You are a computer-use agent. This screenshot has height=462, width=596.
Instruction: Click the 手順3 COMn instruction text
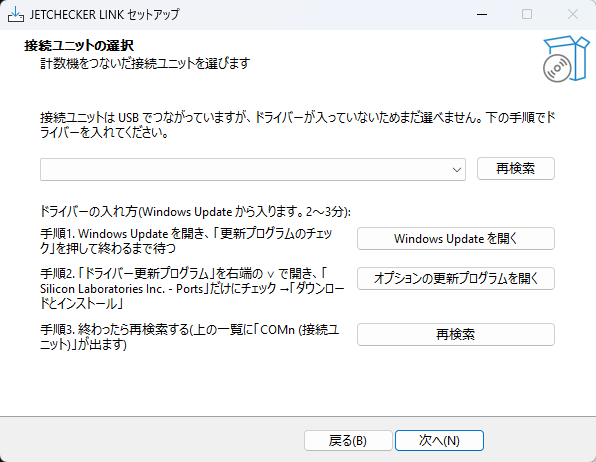190,337
